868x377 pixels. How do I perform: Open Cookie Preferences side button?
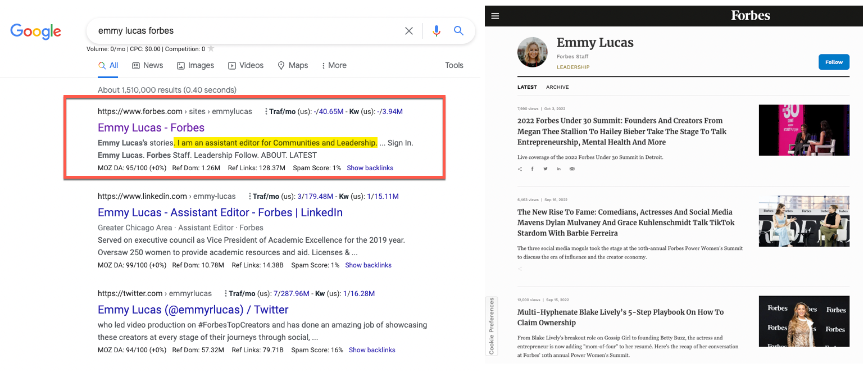(492, 326)
